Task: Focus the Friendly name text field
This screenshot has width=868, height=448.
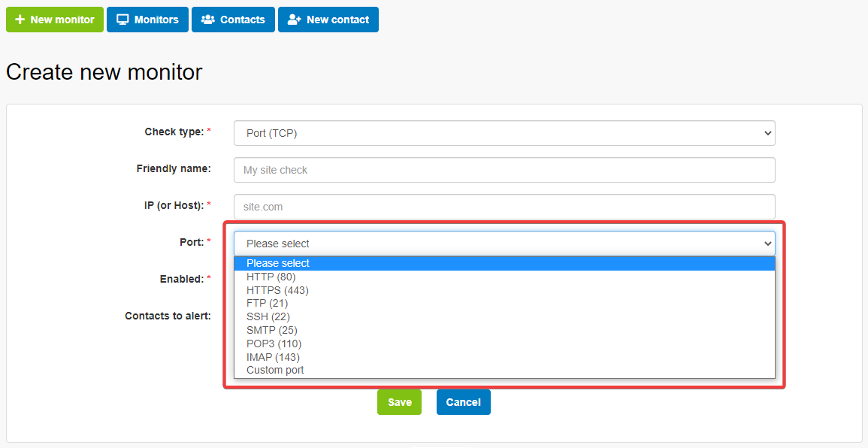Action: (x=504, y=170)
